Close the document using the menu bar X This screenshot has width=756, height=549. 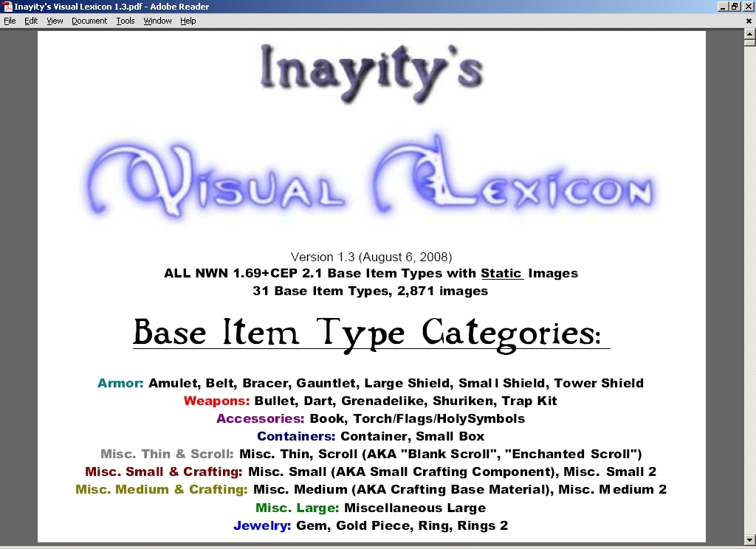click(749, 21)
